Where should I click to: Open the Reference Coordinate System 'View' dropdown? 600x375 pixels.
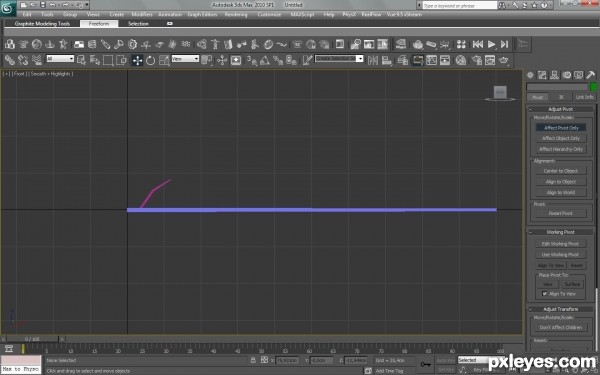coord(185,59)
